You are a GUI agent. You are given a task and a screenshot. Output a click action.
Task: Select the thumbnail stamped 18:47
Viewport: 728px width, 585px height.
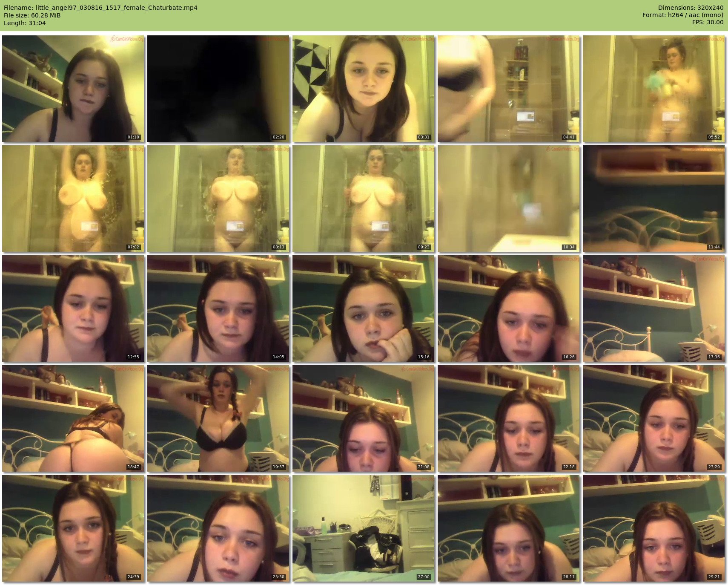73,418
